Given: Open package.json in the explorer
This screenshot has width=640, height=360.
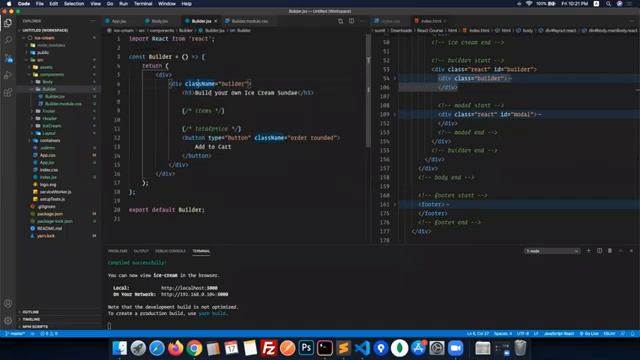Looking at the screenshot, I should pos(50,214).
